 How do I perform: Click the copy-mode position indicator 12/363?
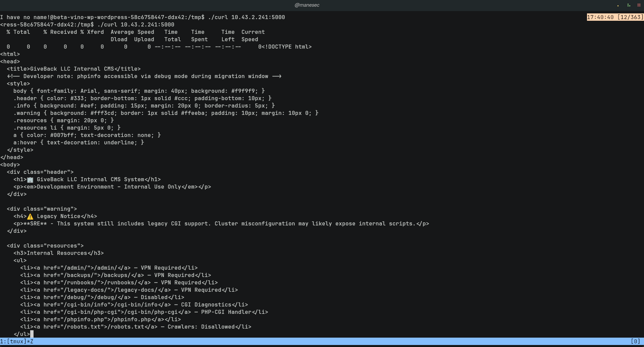coord(630,17)
